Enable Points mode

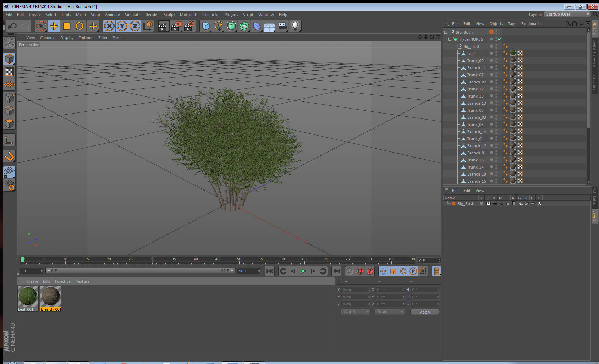click(x=9, y=98)
